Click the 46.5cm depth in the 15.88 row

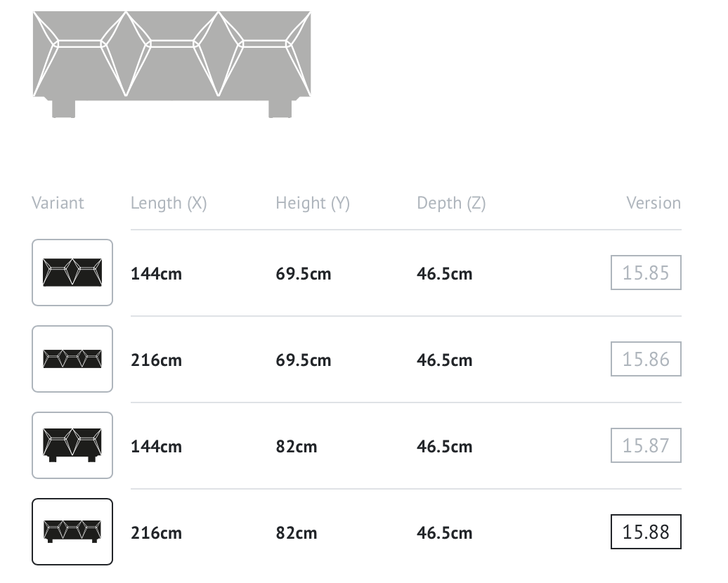[444, 533]
